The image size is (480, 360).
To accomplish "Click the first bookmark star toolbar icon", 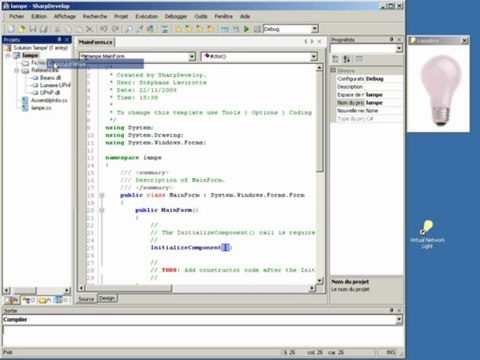I will point(178,29).
